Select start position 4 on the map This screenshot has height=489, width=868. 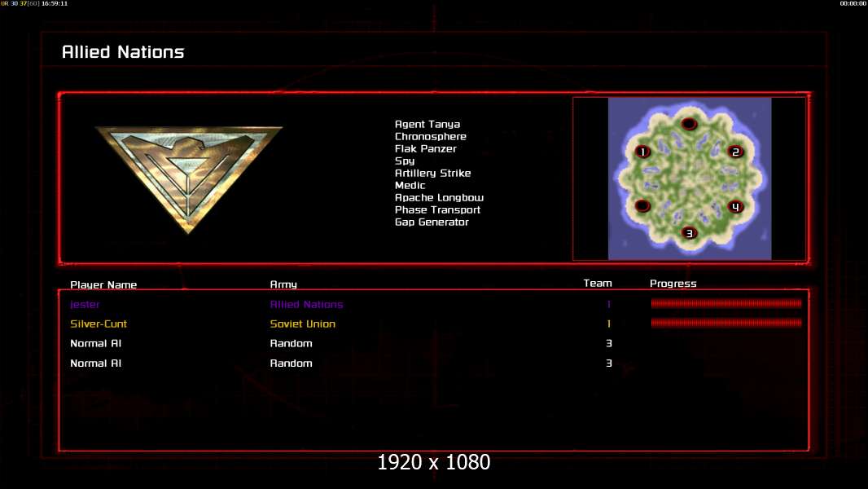tap(735, 207)
